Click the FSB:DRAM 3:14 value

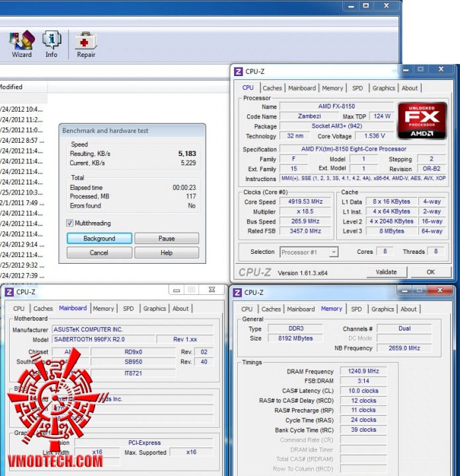pyautogui.click(x=364, y=381)
